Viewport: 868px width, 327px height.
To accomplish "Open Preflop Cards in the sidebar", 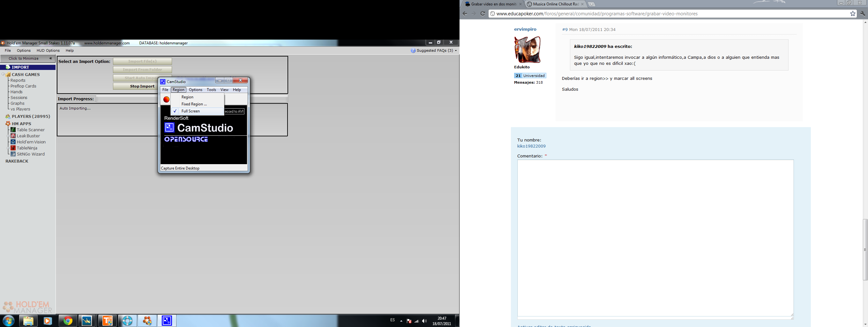I will pyautogui.click(x=23, y=86).
